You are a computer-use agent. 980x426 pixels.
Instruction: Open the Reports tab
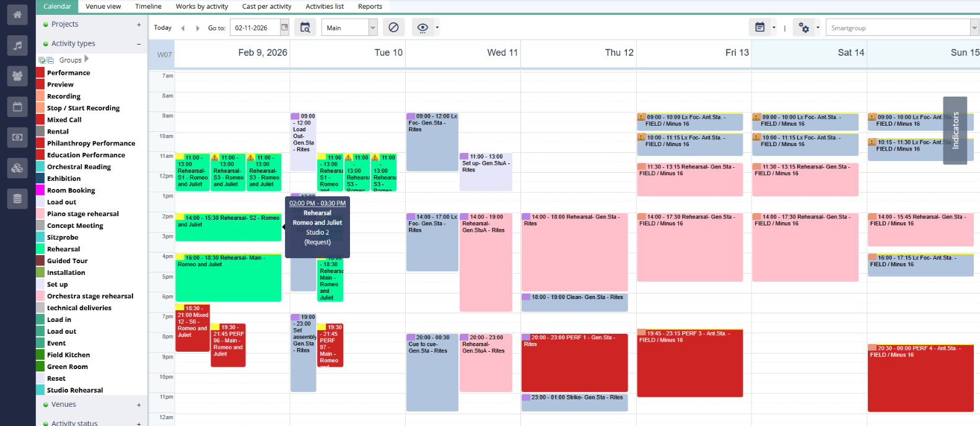370,6
